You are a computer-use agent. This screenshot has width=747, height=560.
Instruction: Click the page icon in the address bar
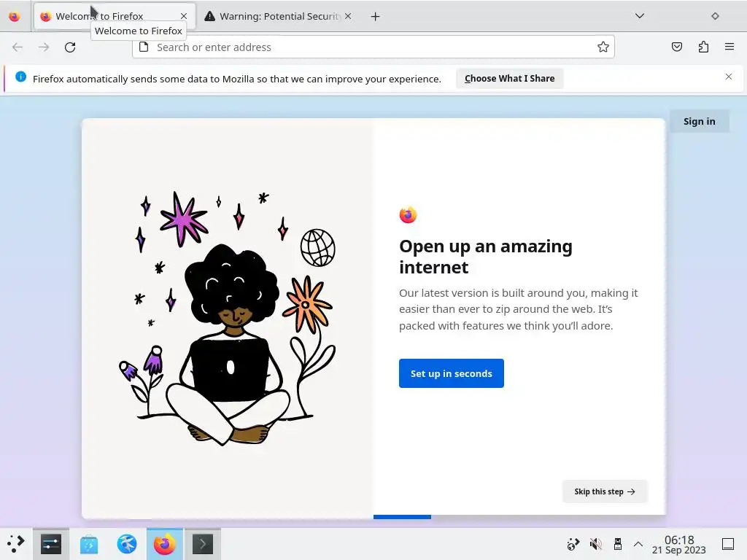(x=144, y=47)
